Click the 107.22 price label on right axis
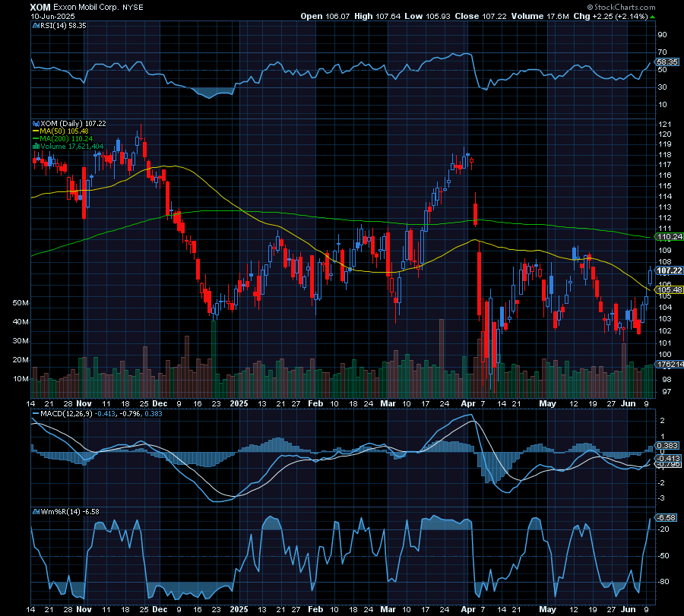The width and height of the screenshot is (684, 616). pos(667,270)
